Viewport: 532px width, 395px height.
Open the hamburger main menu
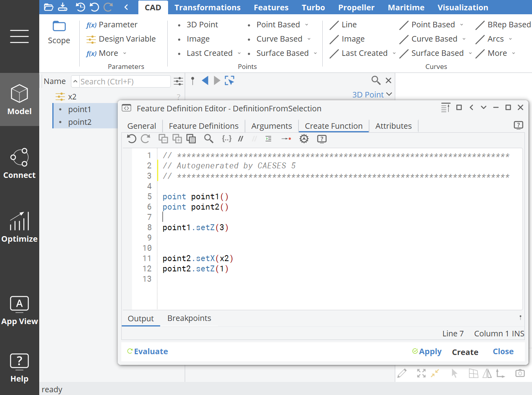pyautogui.click(x=19, y=36)
